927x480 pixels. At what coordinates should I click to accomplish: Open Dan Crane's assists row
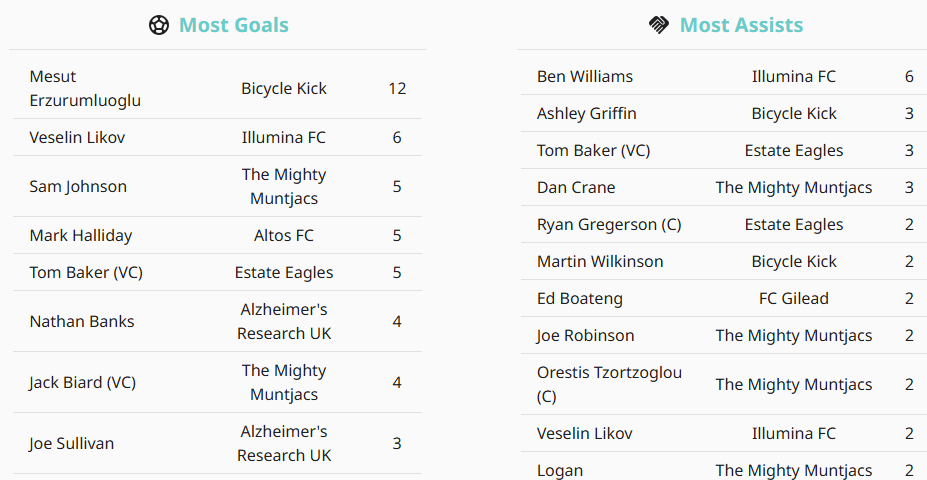coord(576,187)
